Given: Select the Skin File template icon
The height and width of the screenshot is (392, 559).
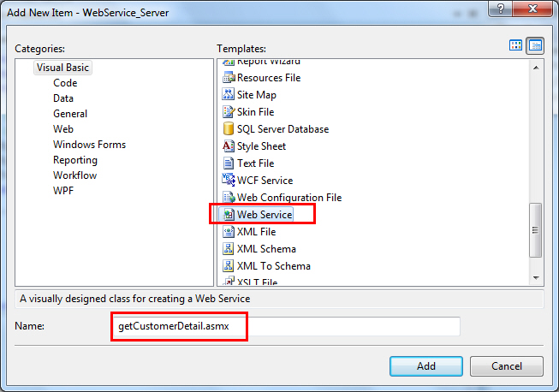Looking at the screenshot, I should 229,111.
